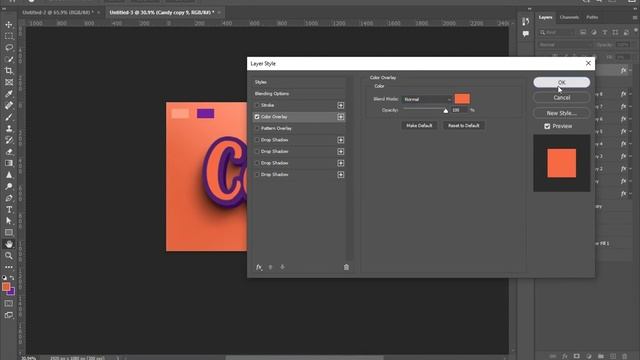Uncheck the Color Overlay checkbox
640x360 pixels.
[257, 117]
